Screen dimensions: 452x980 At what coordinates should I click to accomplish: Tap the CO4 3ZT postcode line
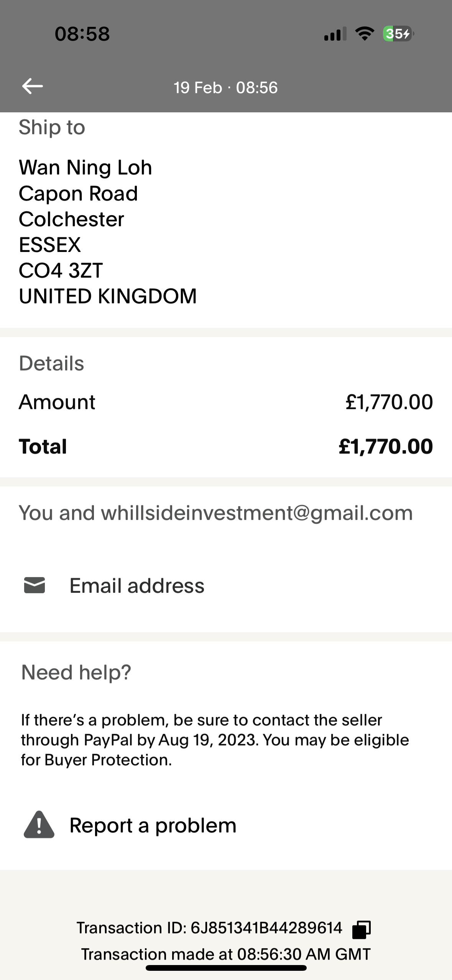pyautogui.click(x=61, y=270)
